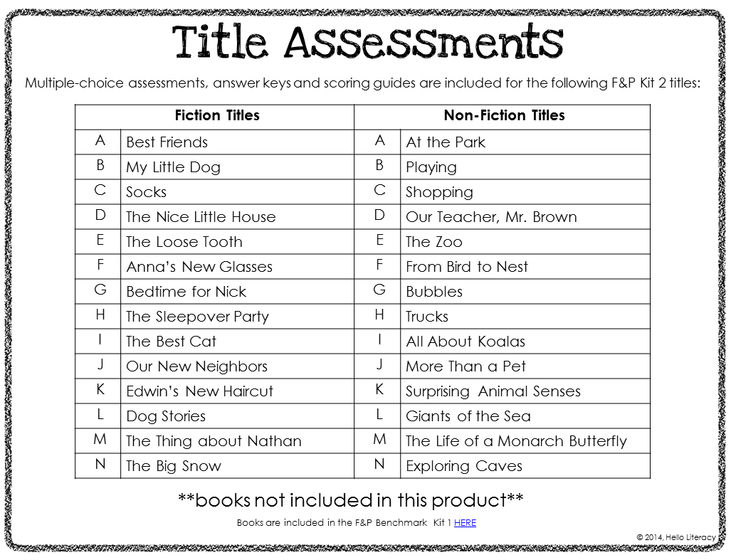Image resolution: width=731 pixels, height=560 pixels.
Task: Click Exploring Caves title
Action: coord(464,466)
